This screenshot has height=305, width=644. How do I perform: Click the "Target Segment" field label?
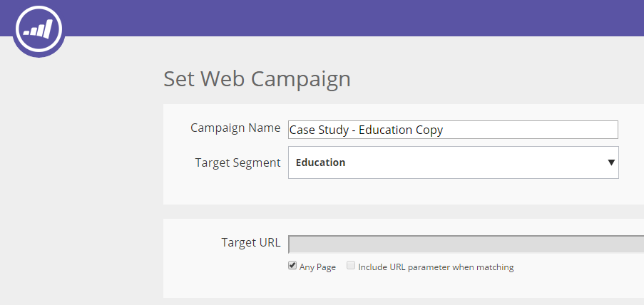click(x=237, y=162)
